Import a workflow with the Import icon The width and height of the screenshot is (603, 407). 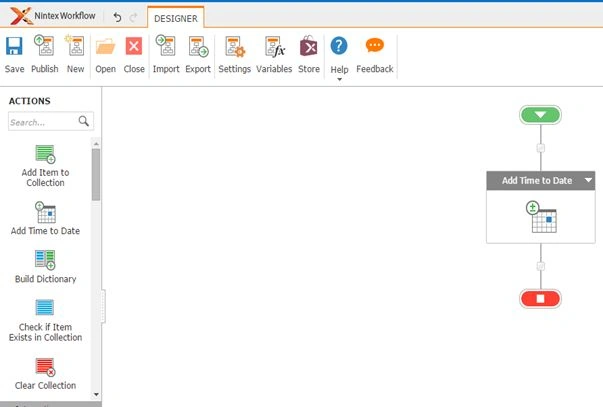(166, 45)
